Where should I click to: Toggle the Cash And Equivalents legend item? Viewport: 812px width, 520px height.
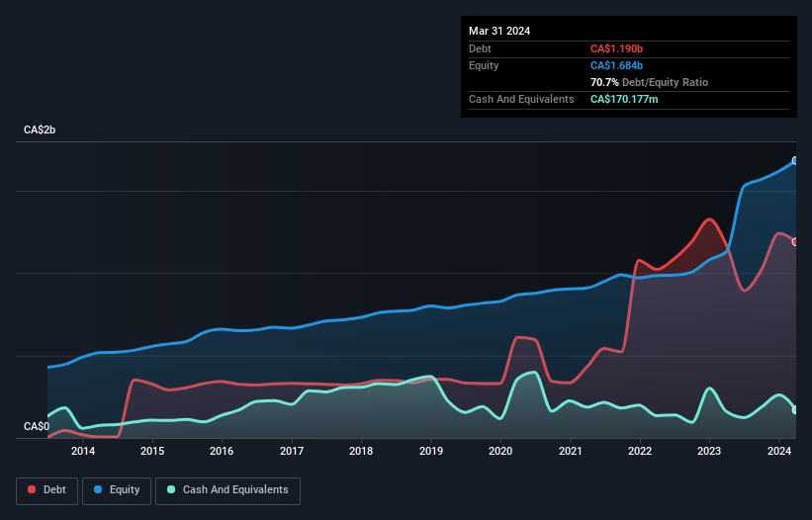coord(227,490)
